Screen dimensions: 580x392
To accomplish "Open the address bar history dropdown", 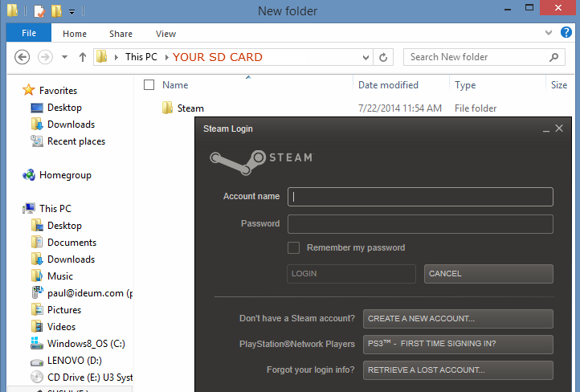I will (x=366, y=57).
